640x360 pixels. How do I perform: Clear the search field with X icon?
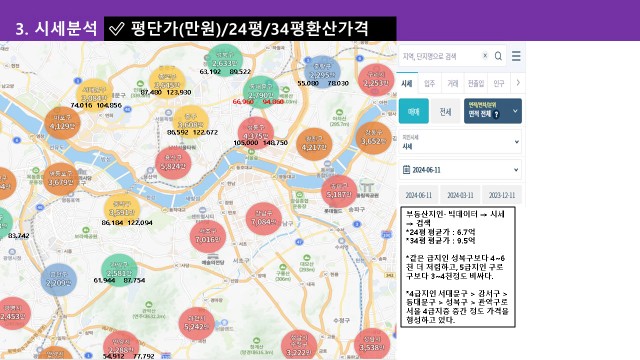pos(485,56)
